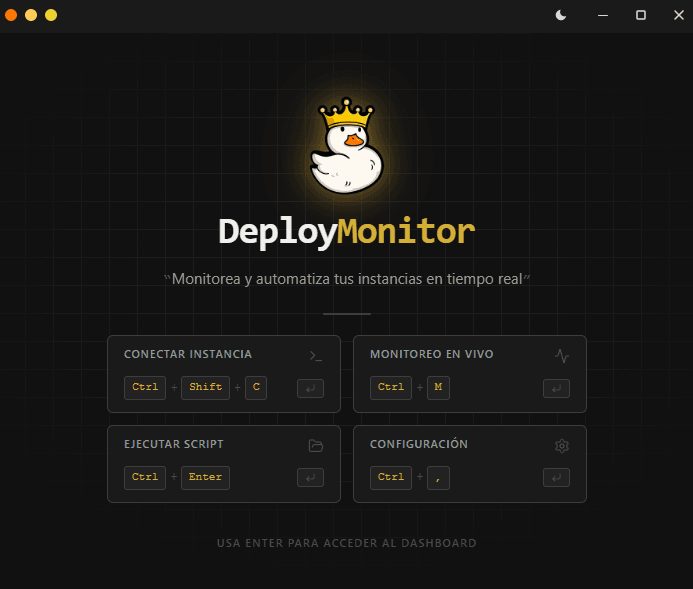Image resolution: width=693 pixels, height=589 pixels.
Task: Open the Conectar Instancia card title
Action: [188, 354]
